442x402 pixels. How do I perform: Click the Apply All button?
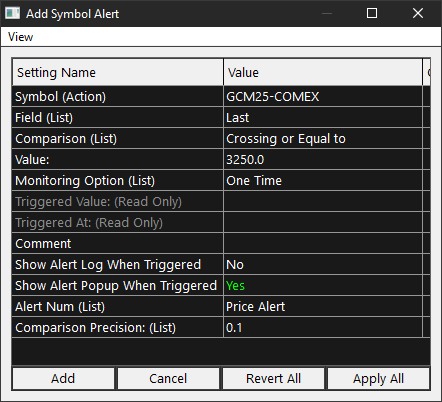(379, 379)
